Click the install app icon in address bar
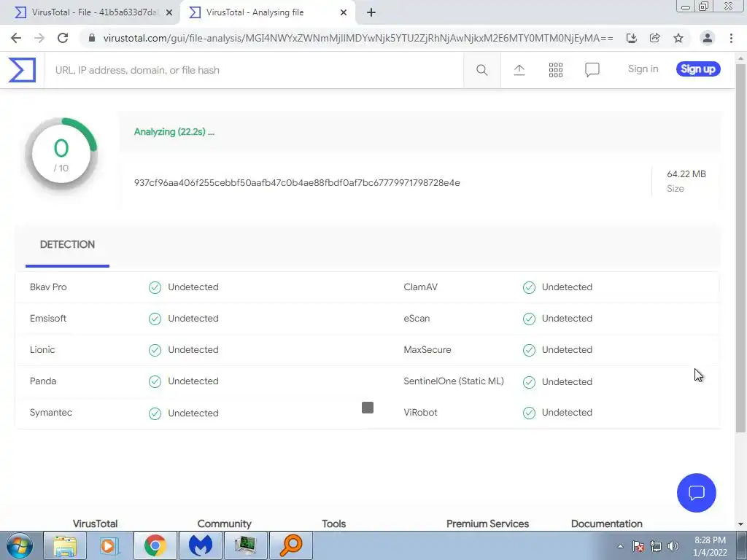Screen dimensions: 747x560 [631, 38]
